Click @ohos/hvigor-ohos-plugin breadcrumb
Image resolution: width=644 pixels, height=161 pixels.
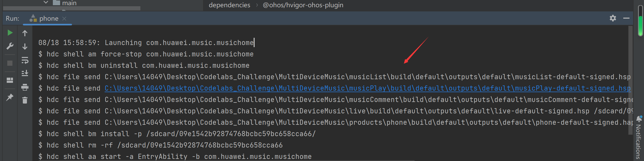tap(303, 5)
